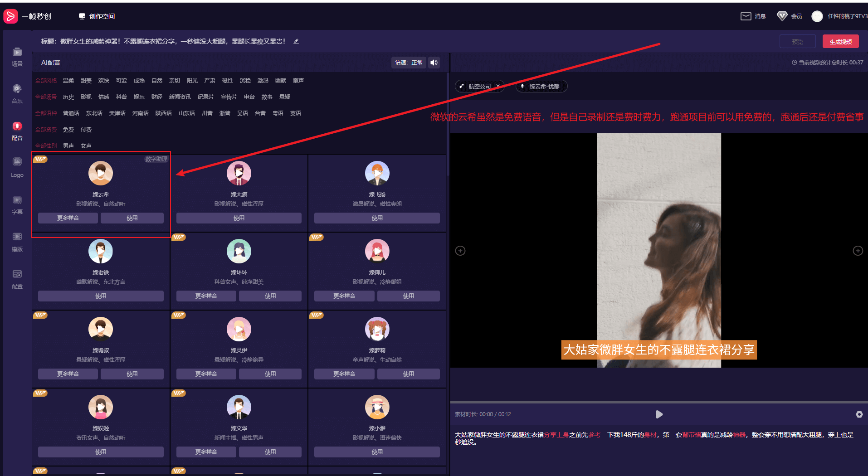Add scene with right plus icon
Screen dimensions: 868x476
pyautogui.click(x=858, y=251)
